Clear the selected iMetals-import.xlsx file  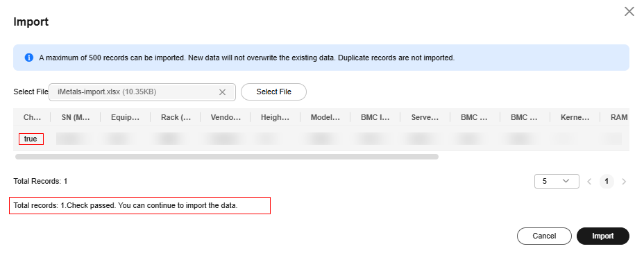click(222, 92)
